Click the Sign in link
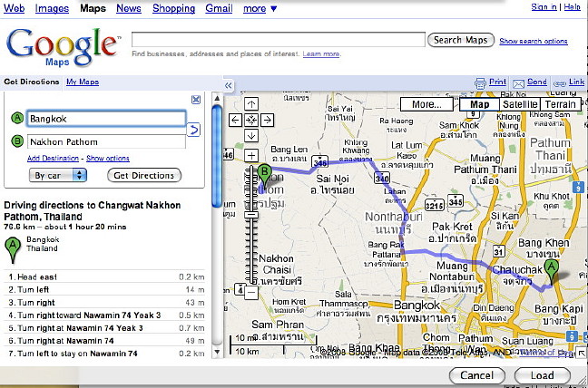Viewport: 588px width, 388px height. [544, 6]
